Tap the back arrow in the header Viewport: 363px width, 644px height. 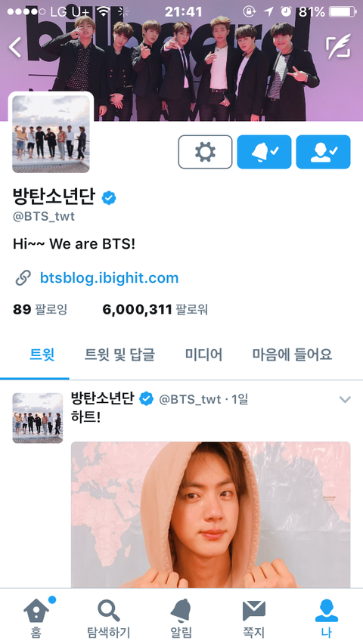point(15,47)
